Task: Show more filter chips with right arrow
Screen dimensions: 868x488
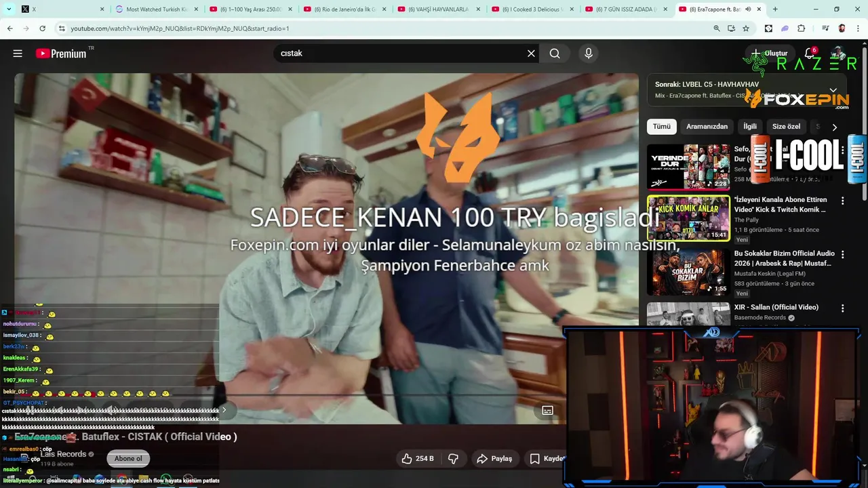Action: [834, 127]
